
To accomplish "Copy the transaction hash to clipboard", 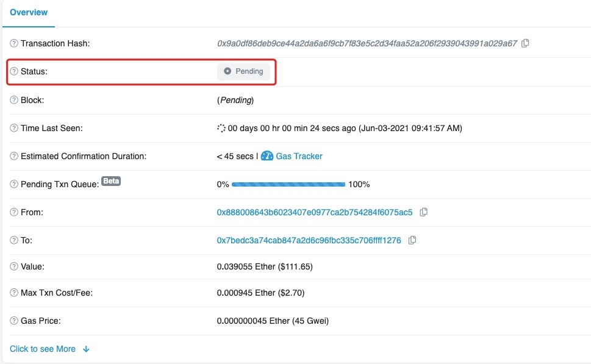I will tap(525, 43).
